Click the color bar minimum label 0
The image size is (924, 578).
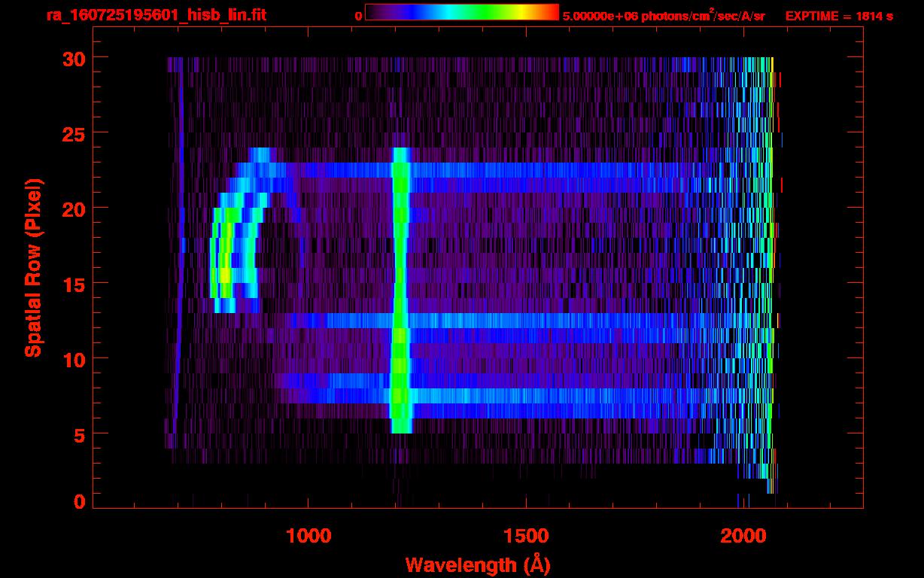click(359, 16)
